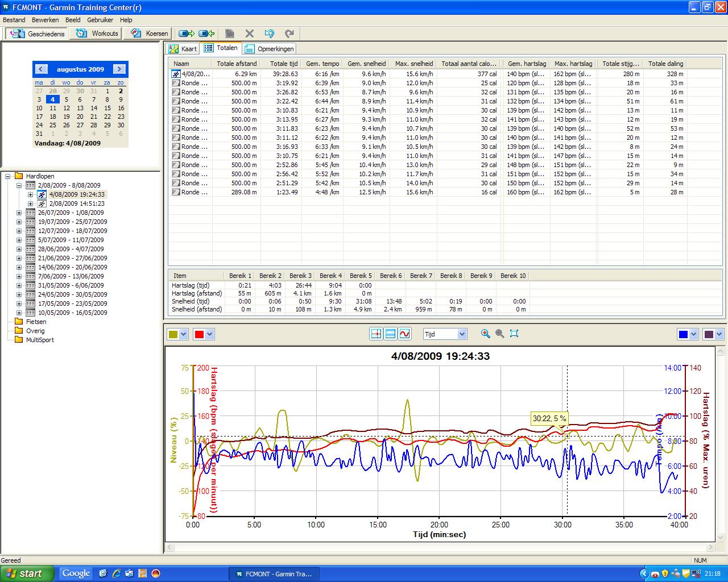The width and height of the screenshot is (728, 582).
Task: Click the delete X icon in toolbar
Action: pos(250,34)
